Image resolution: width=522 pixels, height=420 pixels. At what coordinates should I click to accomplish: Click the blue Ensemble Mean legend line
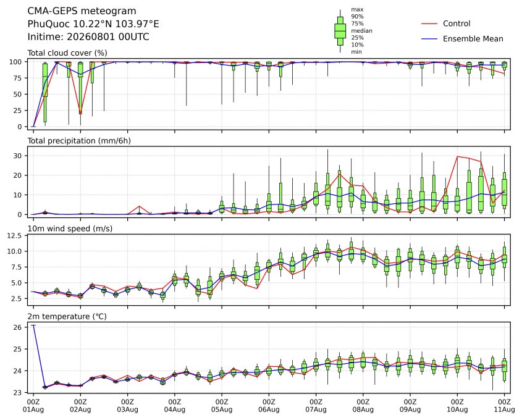coord(429,39)
